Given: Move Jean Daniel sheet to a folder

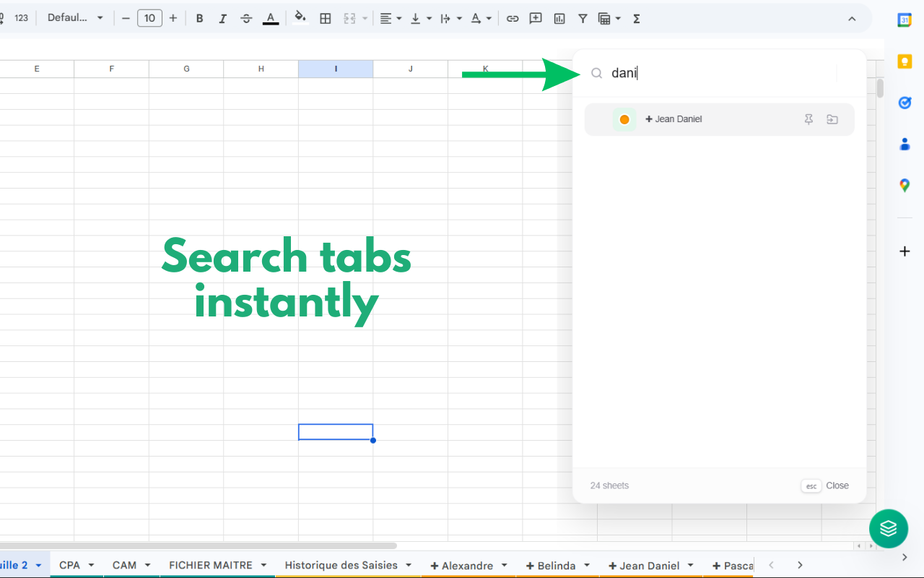Looking at the screenshot, I should (x=832, y=119).
